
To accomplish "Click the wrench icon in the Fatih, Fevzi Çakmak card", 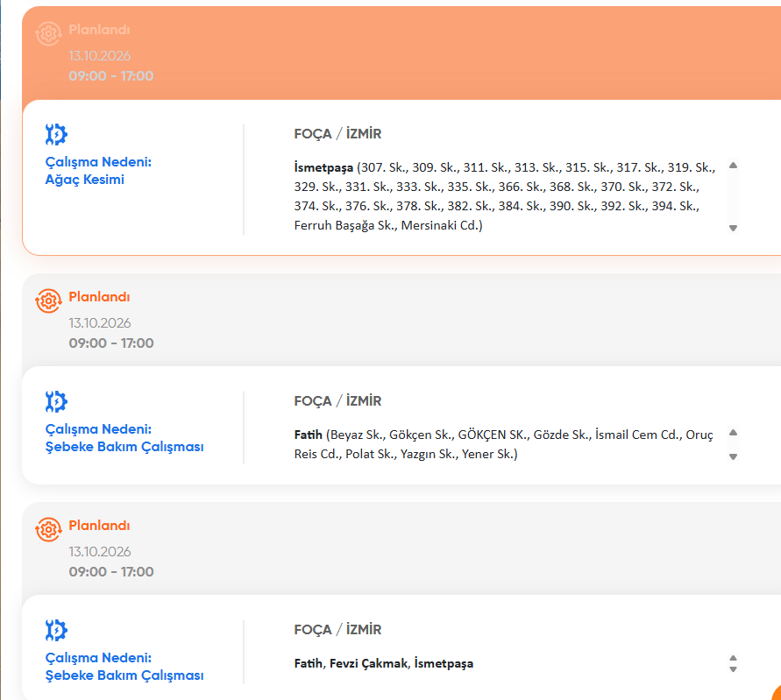I will click(56, 630).
